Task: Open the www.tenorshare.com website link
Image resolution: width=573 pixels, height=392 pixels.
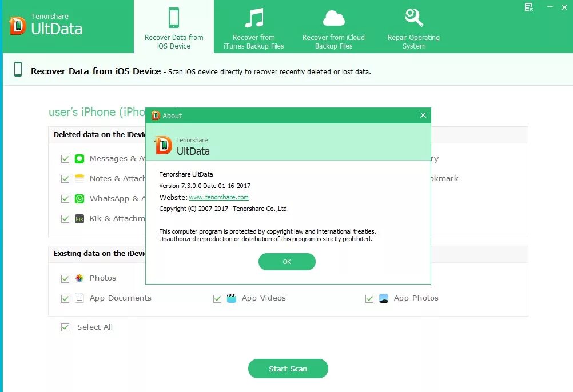Action: (218, 197)
